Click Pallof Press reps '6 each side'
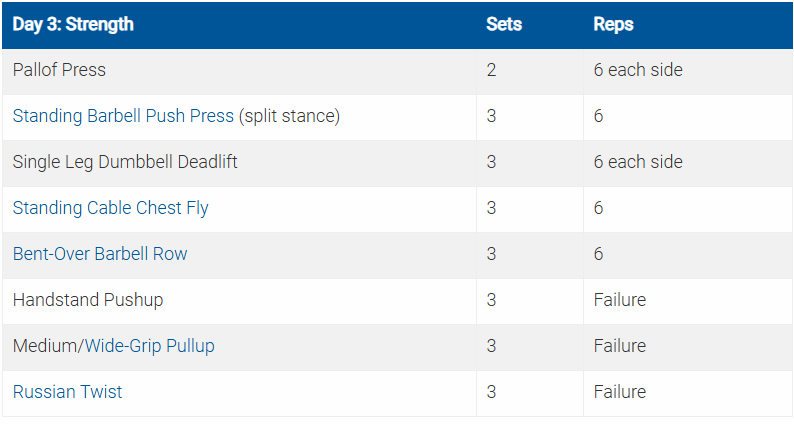The width and height of the screenshot is (794, 424). click(x=638, y=70)
